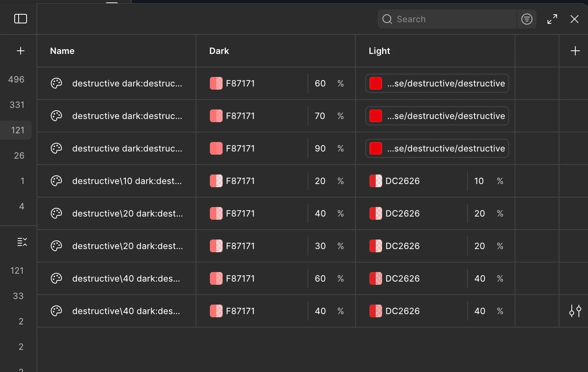This screenshot has height=372, width=588.
Task: Edit Light opacity 10 in destructive\10 row
Action: (479, 181)
